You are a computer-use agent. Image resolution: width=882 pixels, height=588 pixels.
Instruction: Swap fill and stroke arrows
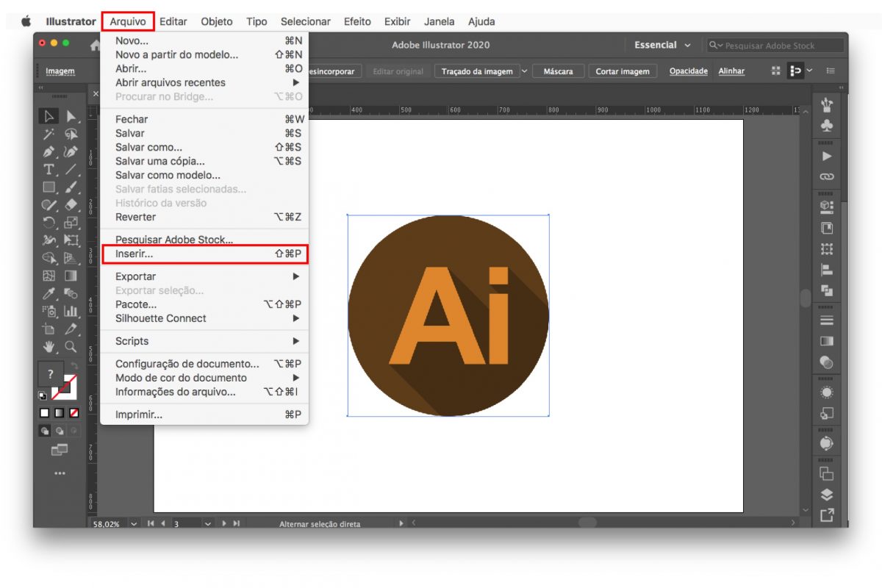coord(74,365)
